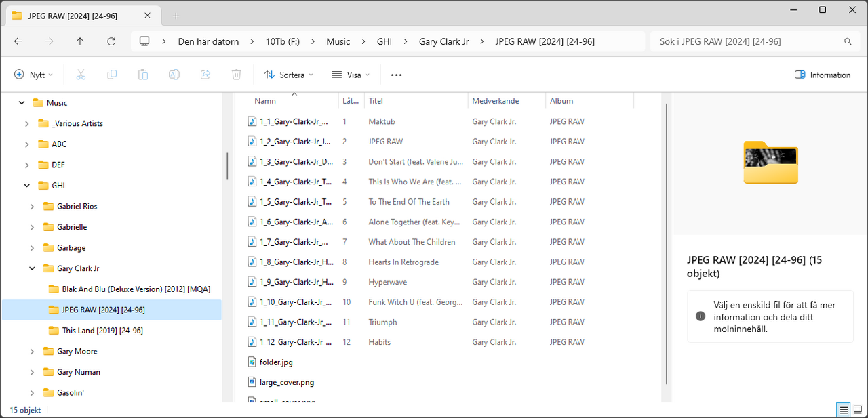The height and width of the screenshot is (418, 868).
Task: Switch to large icons view in status bar
Action: click(858, 410)
